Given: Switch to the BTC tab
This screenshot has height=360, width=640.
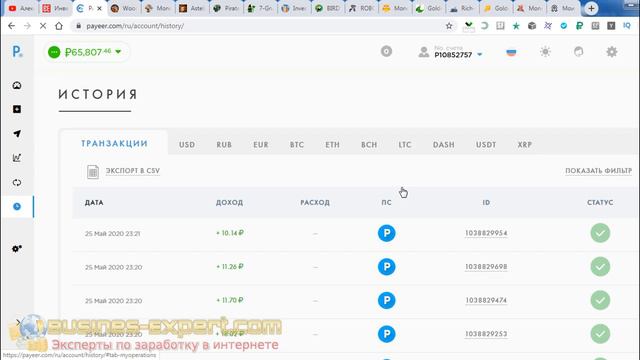Looking at the screenshot, I should 297,144.
